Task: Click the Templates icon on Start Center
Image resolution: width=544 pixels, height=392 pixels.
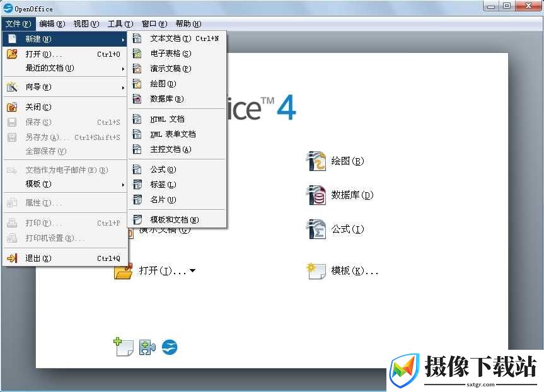Action: click(x=316, y=270)
